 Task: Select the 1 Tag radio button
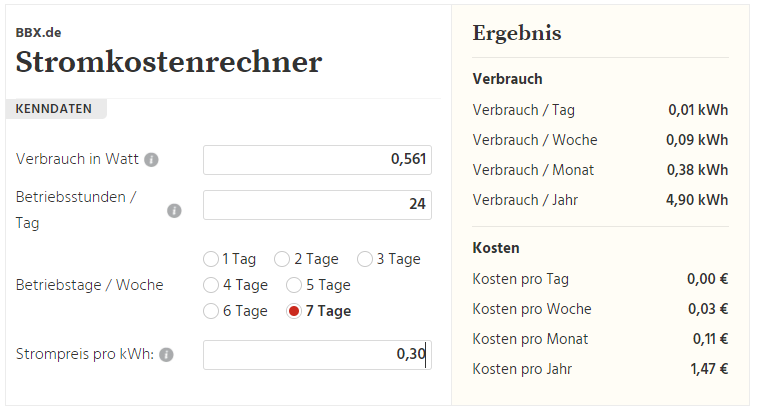click(211, 259)
